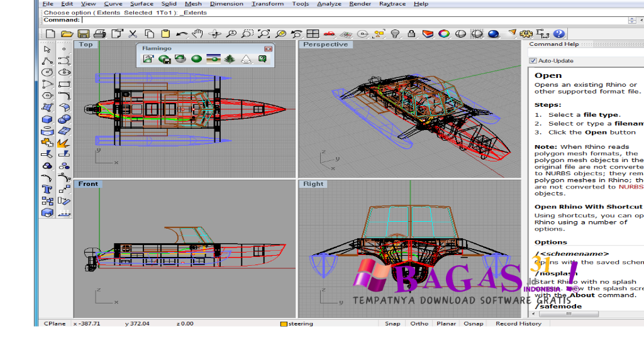Toggle CPlane coordinate display in status bar

pyautogui.click(x=55, y=324)
